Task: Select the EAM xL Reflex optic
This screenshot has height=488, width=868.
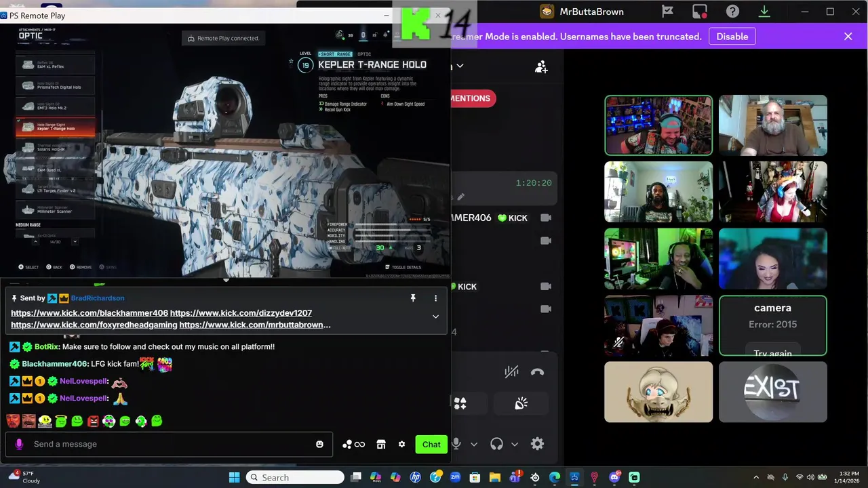Action: coord(56,65)
